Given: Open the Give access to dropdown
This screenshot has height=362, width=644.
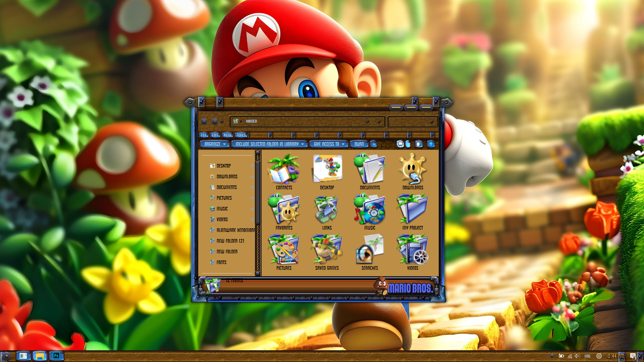Looking at the screenshot, I should pyautogui.click(x=329, y=144).
